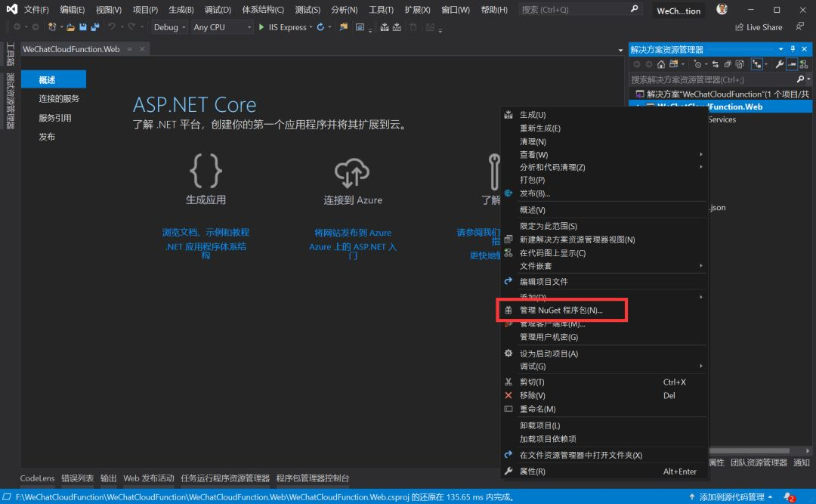The image size is (816, 504).
Task: Click the search magnifier icon in title bar
Action: 634,9
